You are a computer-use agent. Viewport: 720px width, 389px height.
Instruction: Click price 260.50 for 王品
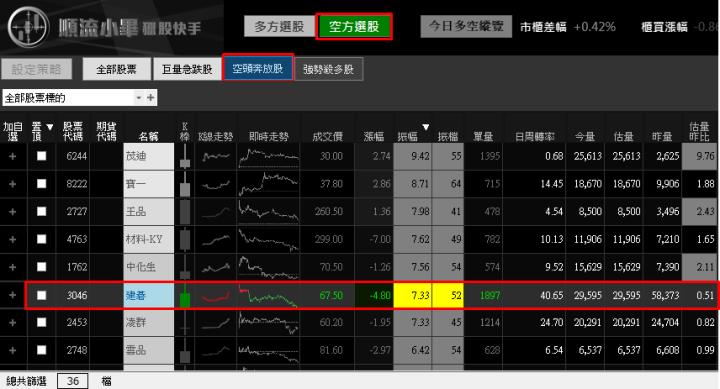click(x=329, y=212)
